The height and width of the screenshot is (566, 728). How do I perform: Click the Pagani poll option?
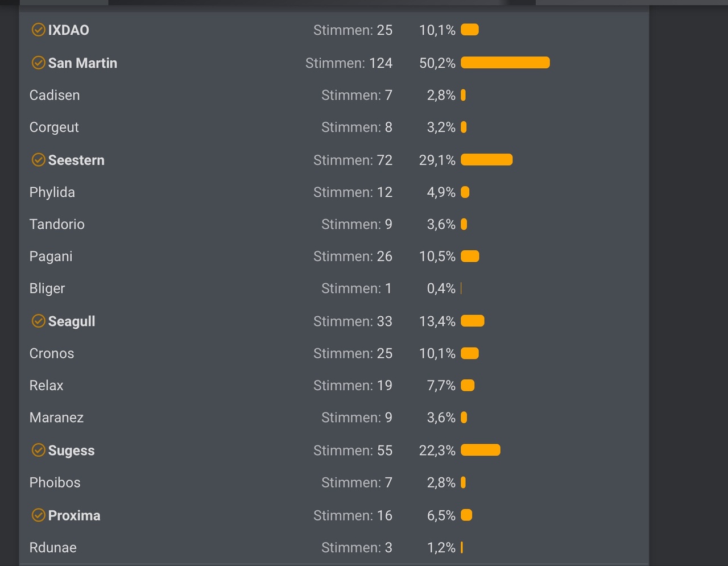[x=51, y=257]
